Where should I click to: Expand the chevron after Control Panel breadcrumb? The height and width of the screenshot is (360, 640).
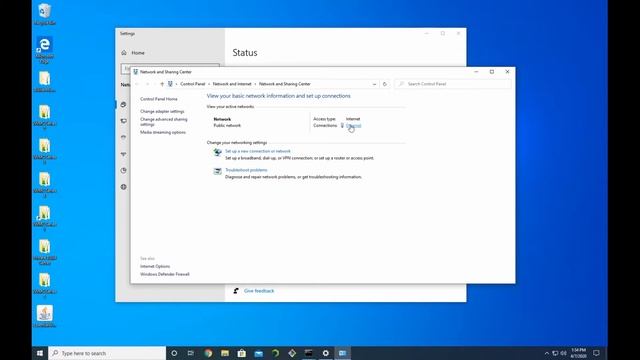point(209,84)
